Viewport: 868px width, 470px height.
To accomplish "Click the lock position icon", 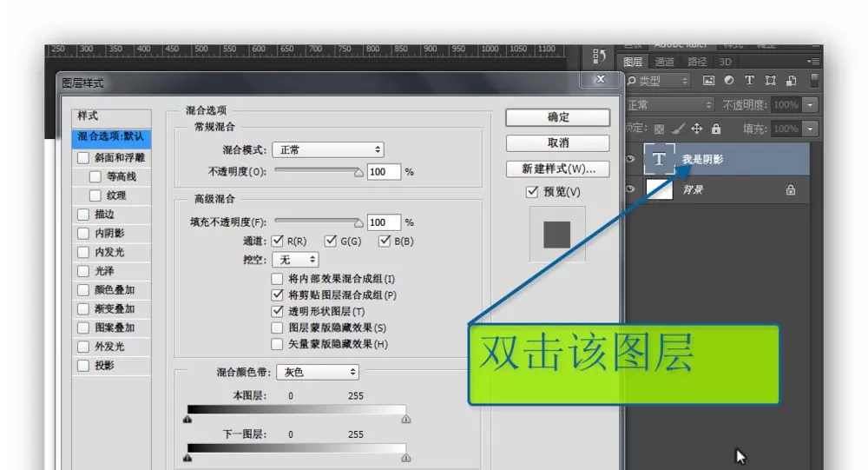I will click(696, 129).
